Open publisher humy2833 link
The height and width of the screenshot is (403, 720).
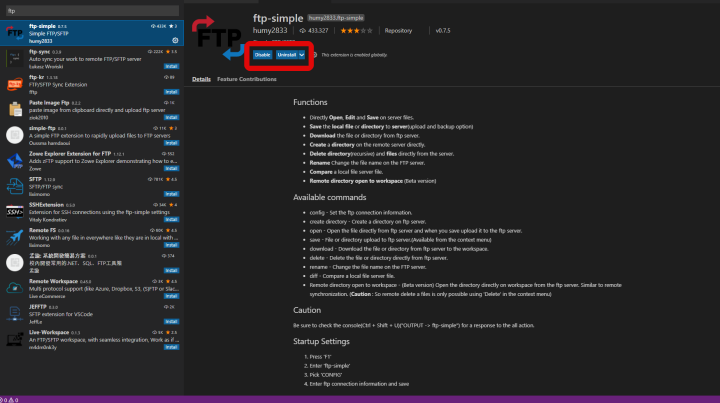pos(270,31)
